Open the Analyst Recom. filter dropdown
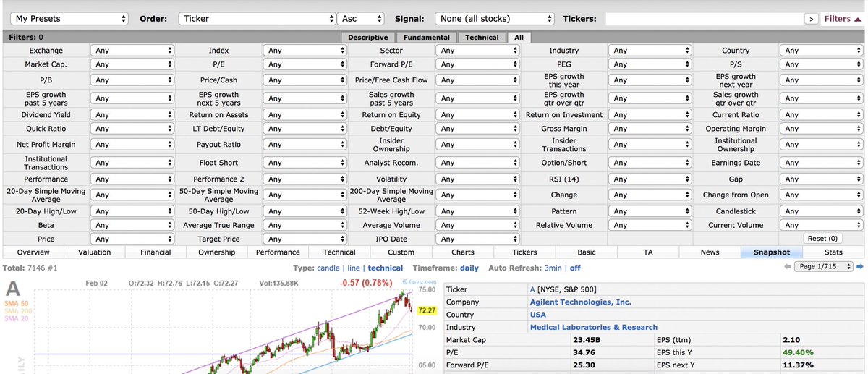Image resolution: width=868 pixels, height=374 pixels. (477, 163)
